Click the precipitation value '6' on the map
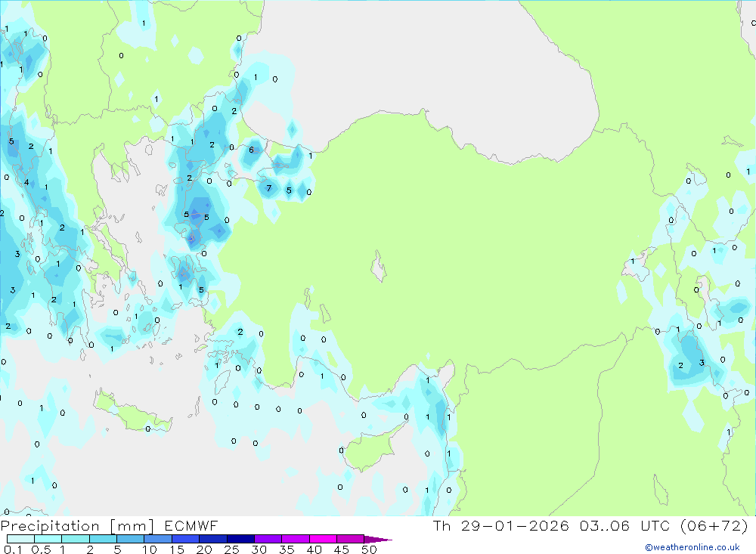This screenshot has width=756, height=554. pos(251,150)
